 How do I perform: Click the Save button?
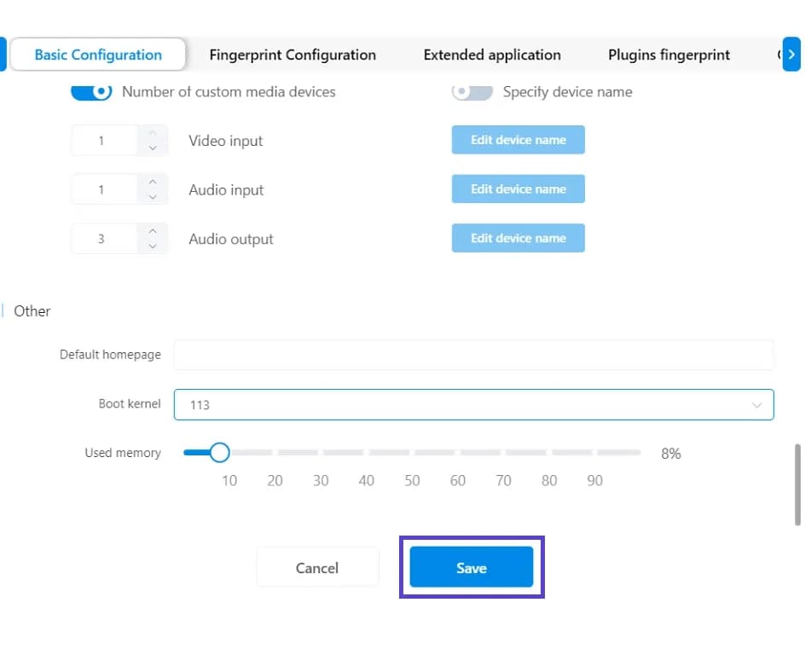coord(472,568)
